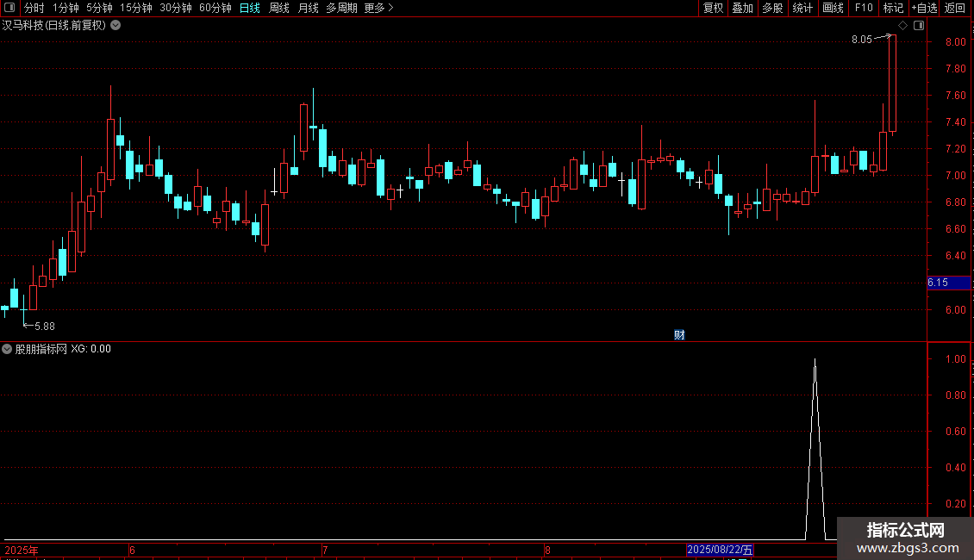
Task: Select the 5分钟 period
Action: tap(99, 8)
